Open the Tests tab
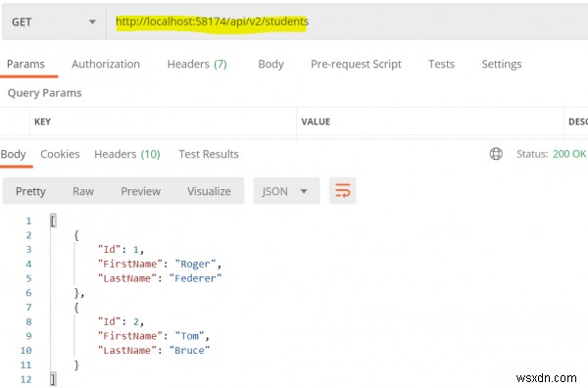The image size is (588, 388). pos(441,64)
